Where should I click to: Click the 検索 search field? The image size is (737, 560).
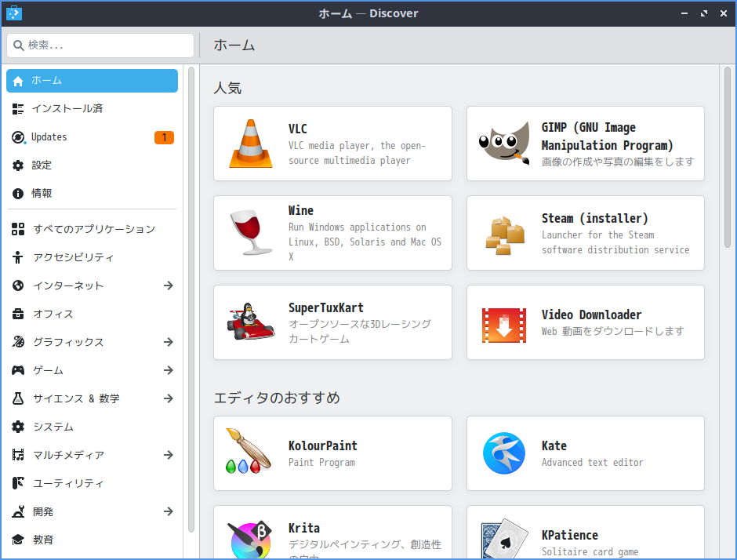pos(100,45)
